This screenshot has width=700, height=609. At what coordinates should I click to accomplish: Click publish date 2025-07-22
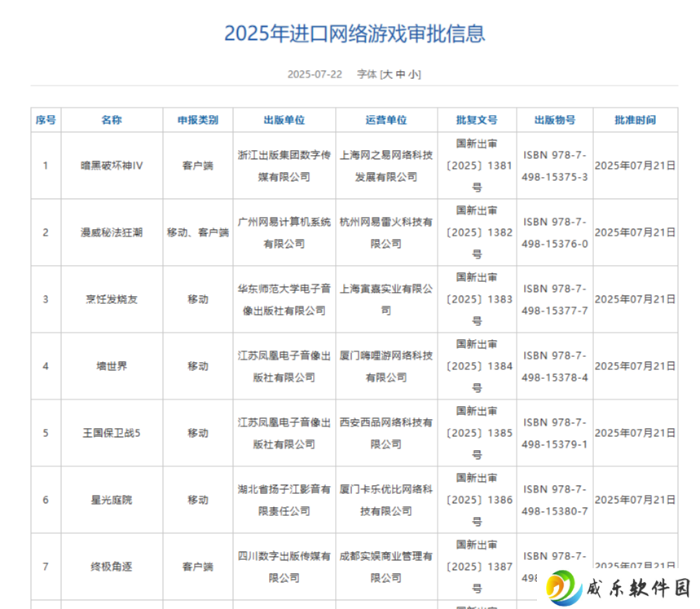point(315,74)
